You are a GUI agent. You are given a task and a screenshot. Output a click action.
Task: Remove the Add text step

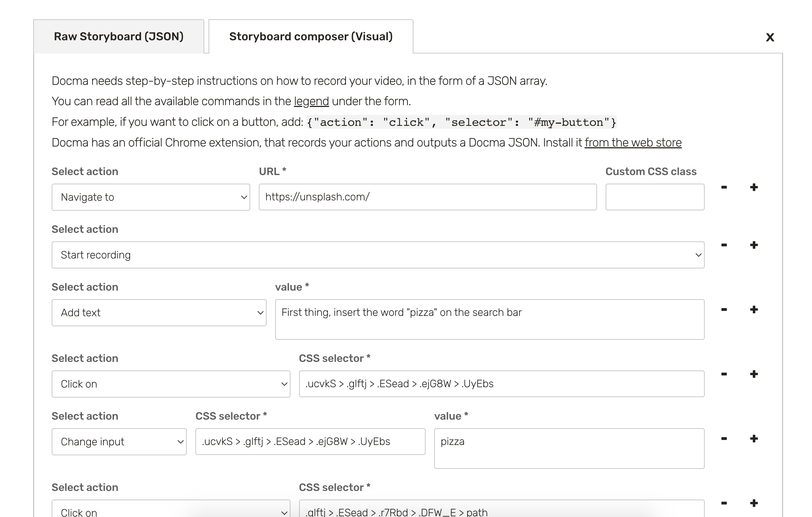point(724,309)
